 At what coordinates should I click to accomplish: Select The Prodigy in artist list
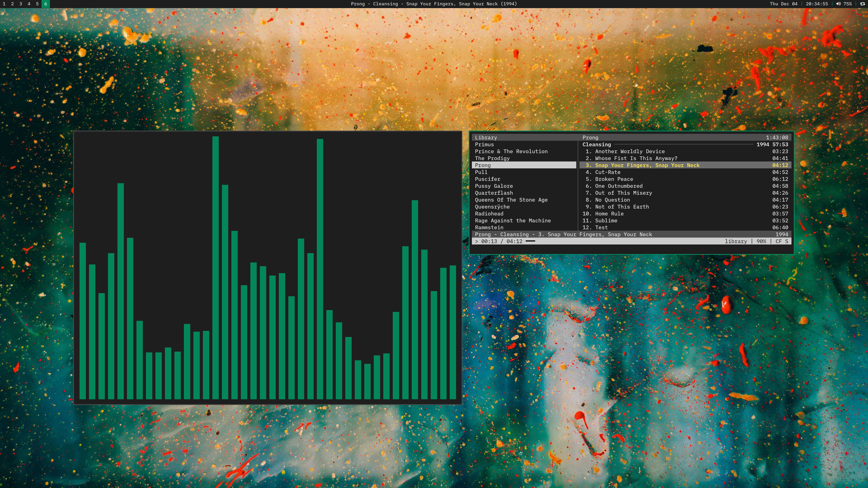click(x=492, y=158)
